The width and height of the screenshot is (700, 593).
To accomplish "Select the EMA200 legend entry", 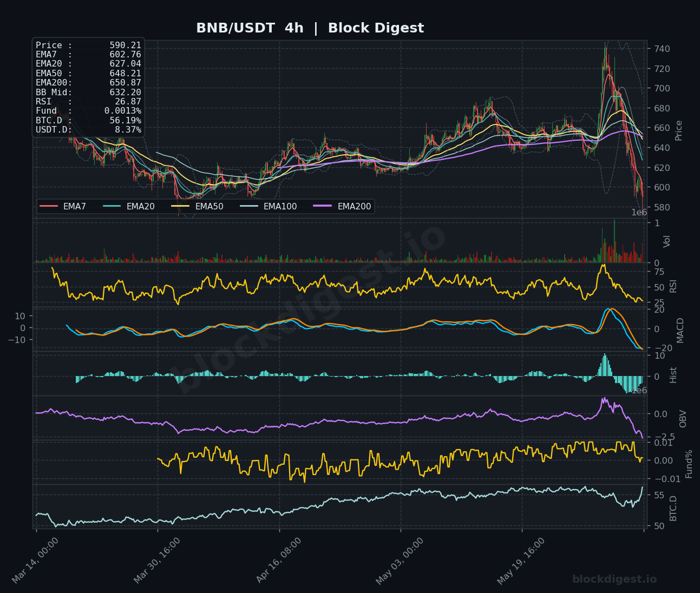I will (x=343, y=206).
